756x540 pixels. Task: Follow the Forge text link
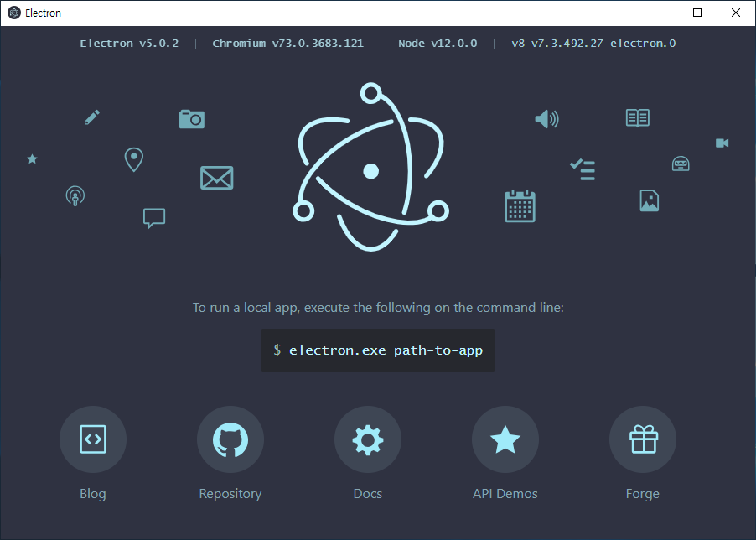643,494
